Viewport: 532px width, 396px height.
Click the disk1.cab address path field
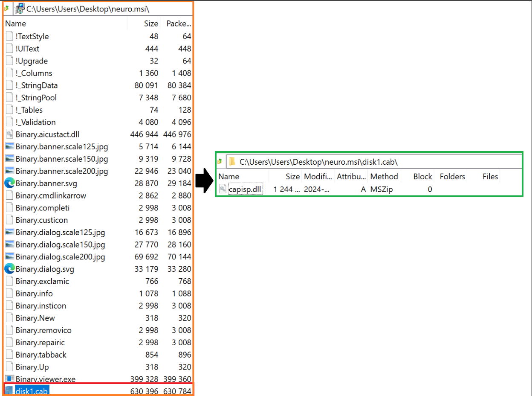point(375,161)
